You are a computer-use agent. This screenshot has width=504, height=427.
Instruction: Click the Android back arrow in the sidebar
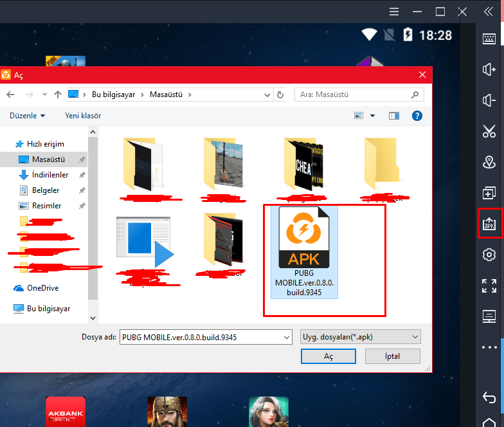click(x=489, y=397)
